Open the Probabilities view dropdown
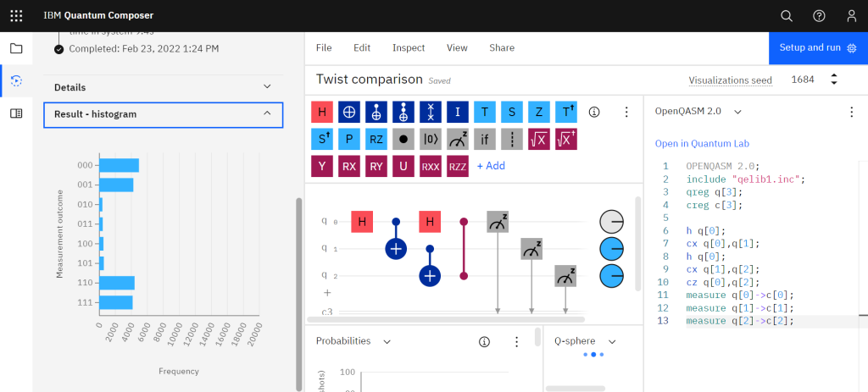 (387, 341)
